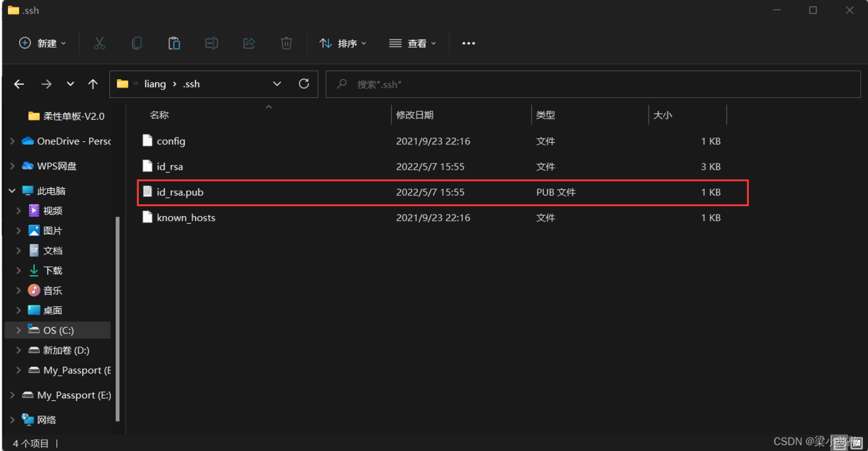Click the Delete trash can icon
Screen dimensions: 868x451
tap(287, 43)
